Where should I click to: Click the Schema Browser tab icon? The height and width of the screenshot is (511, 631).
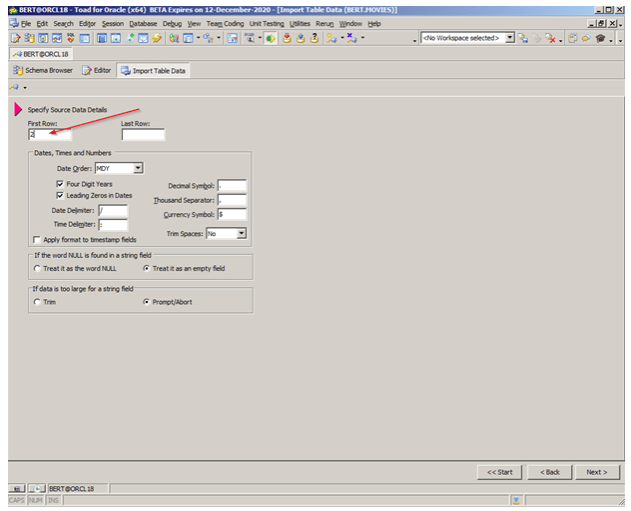click(18, 70)
